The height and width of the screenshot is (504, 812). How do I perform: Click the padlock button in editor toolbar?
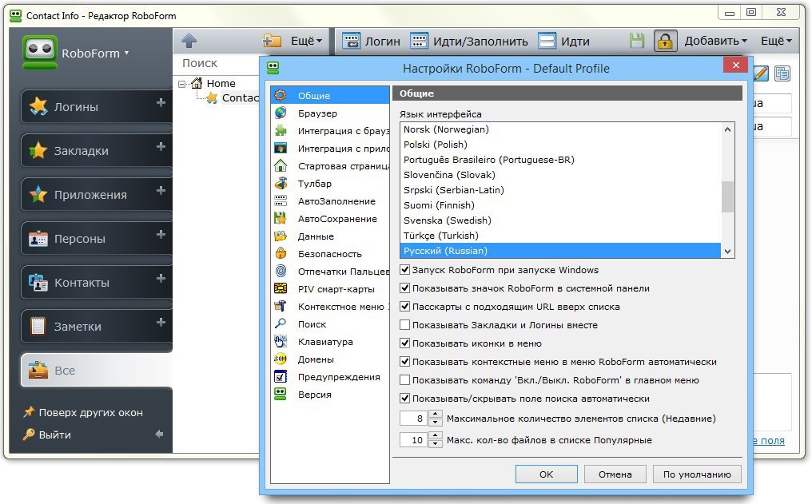665,41
